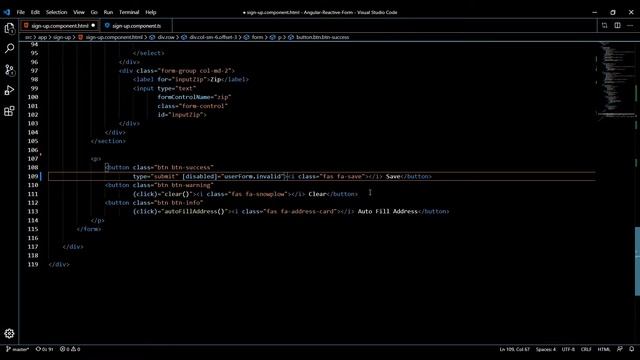Click the "fas fa-save" icon class
Viewport: 640px width, 360px height.
[342, 176]
